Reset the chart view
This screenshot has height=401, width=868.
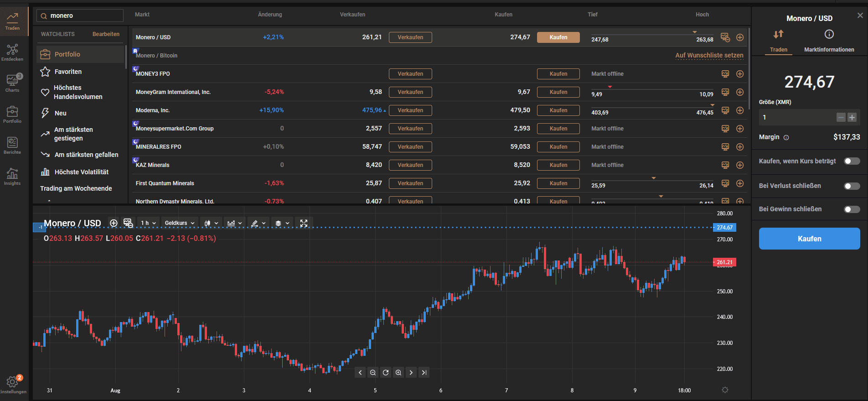click(x=386, y=373)
